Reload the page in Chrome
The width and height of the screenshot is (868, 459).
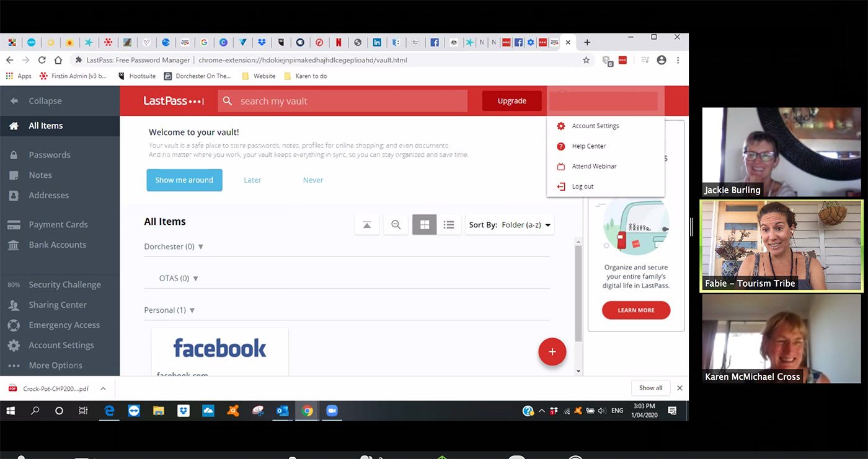[x=42, y=60]
